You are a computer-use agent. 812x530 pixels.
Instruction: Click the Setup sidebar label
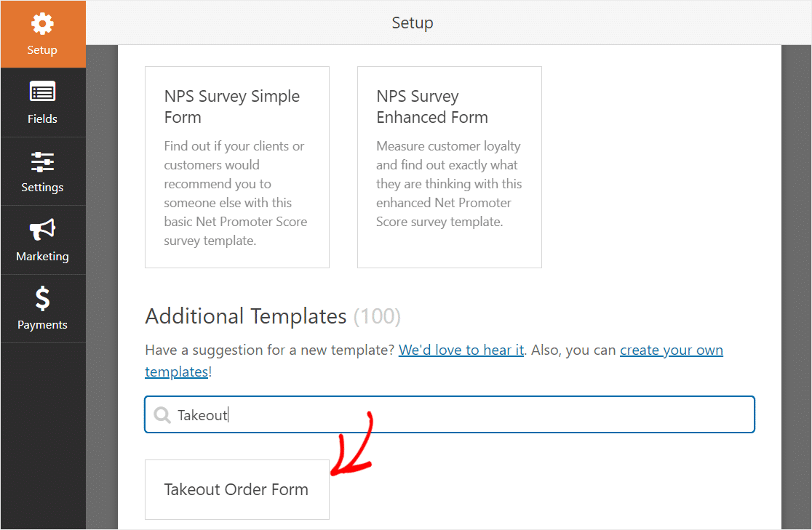click(x=42, y=50)
